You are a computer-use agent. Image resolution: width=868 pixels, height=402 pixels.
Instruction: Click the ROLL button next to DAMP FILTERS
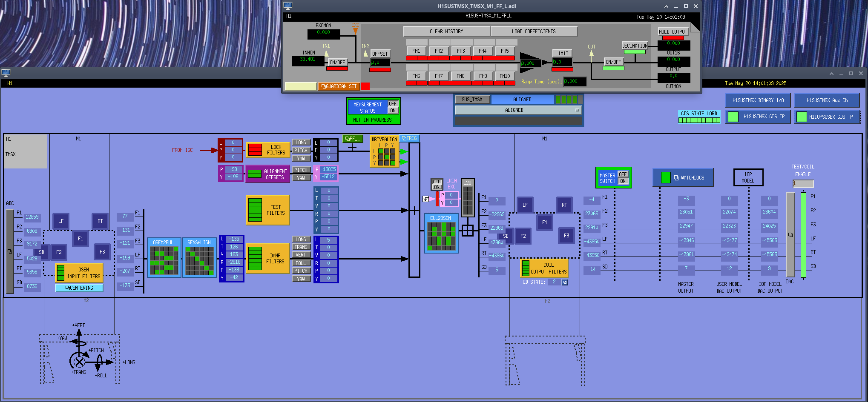tap(301, 263)
